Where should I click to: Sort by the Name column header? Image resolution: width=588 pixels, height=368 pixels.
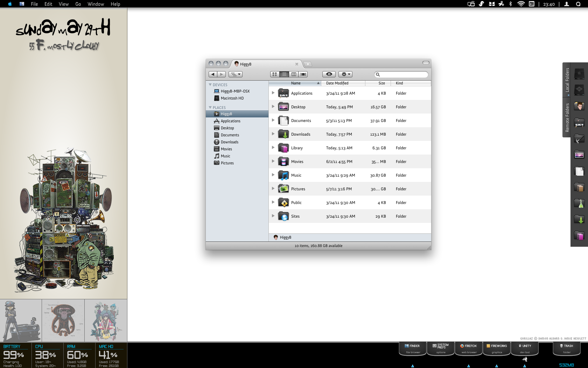295,83
